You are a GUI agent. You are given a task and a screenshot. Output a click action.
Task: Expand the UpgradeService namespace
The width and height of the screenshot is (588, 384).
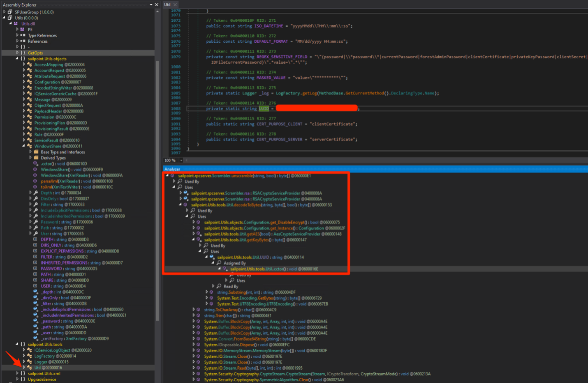click(x=17, y=379)
